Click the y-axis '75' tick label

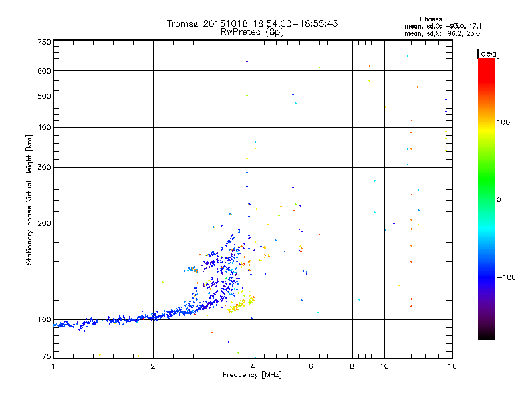pos(47,356)
